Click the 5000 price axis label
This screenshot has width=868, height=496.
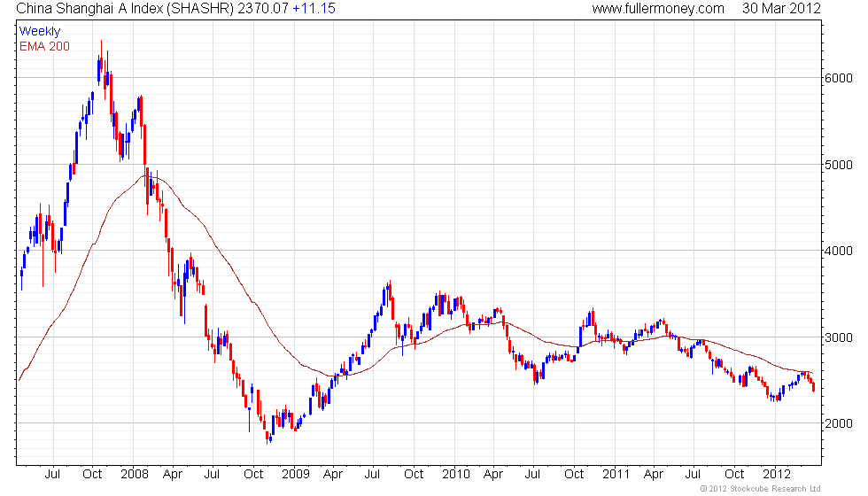(x=838, y=165)
